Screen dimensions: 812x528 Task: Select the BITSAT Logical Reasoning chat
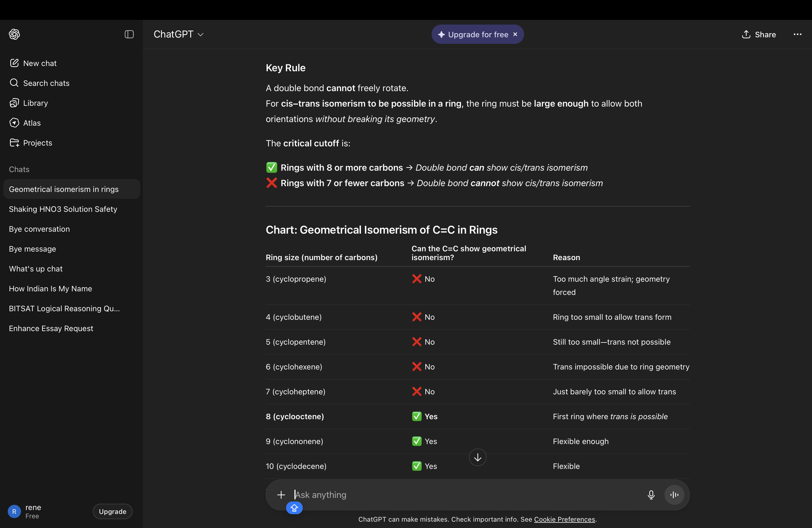point(64,308)
